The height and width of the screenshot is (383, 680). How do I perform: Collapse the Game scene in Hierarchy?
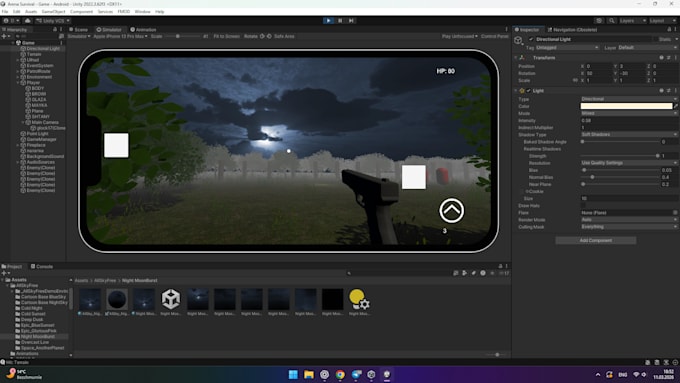click(x=13, y=43)
